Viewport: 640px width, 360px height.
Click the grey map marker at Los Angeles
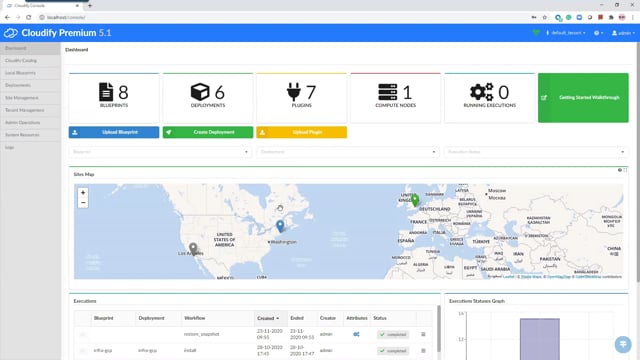pos(193,248)
